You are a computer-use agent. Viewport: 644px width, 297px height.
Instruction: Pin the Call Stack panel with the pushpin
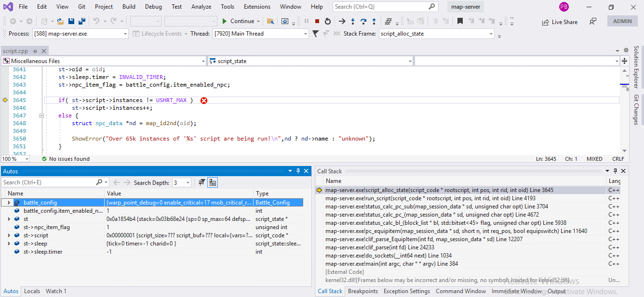point(615,171)
